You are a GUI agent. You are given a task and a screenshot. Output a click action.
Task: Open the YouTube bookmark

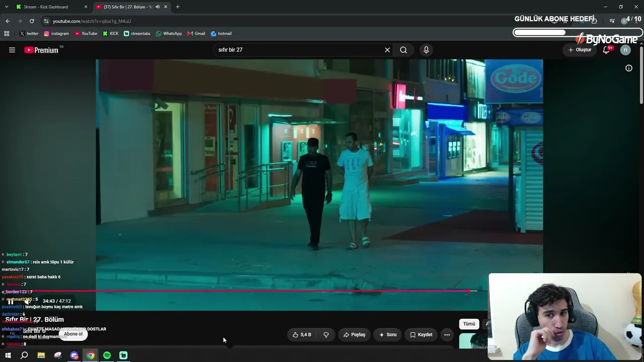pyautogui.click(x=86, y=34)
